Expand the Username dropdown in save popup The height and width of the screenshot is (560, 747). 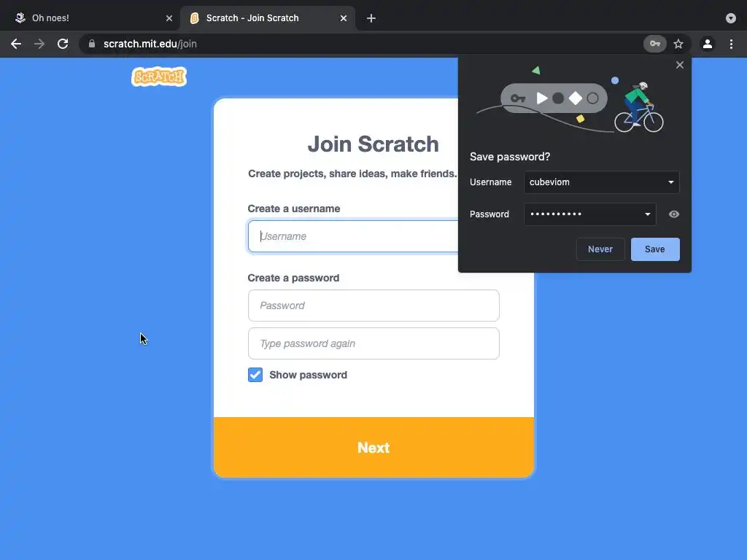[x=671, y=182]
